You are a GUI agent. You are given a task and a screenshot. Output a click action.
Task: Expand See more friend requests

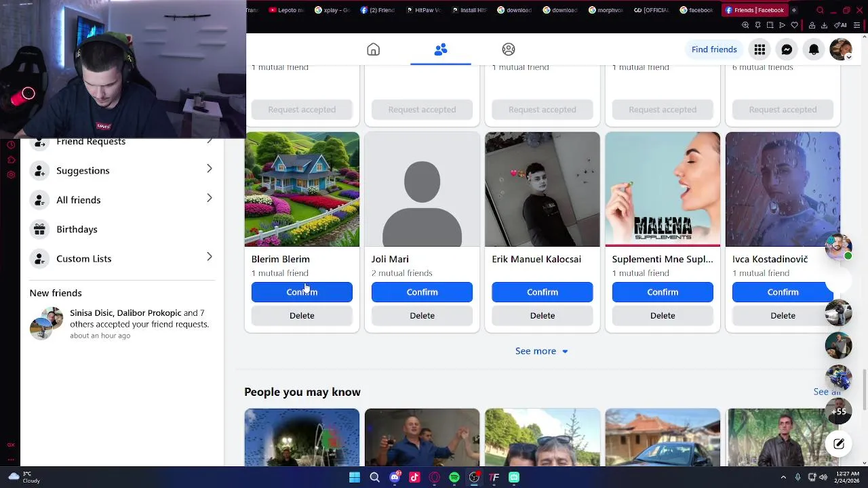[x=542, y=351]
